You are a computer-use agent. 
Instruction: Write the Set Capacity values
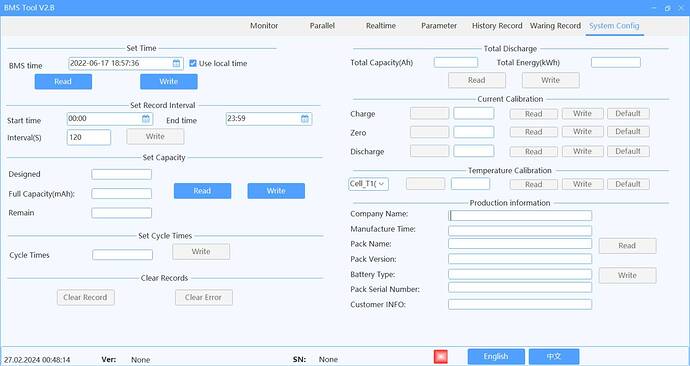(x=276, y=191)
